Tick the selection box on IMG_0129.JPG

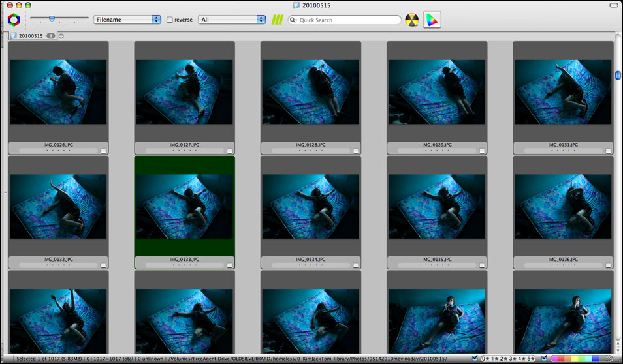click(x=482, y=151)
